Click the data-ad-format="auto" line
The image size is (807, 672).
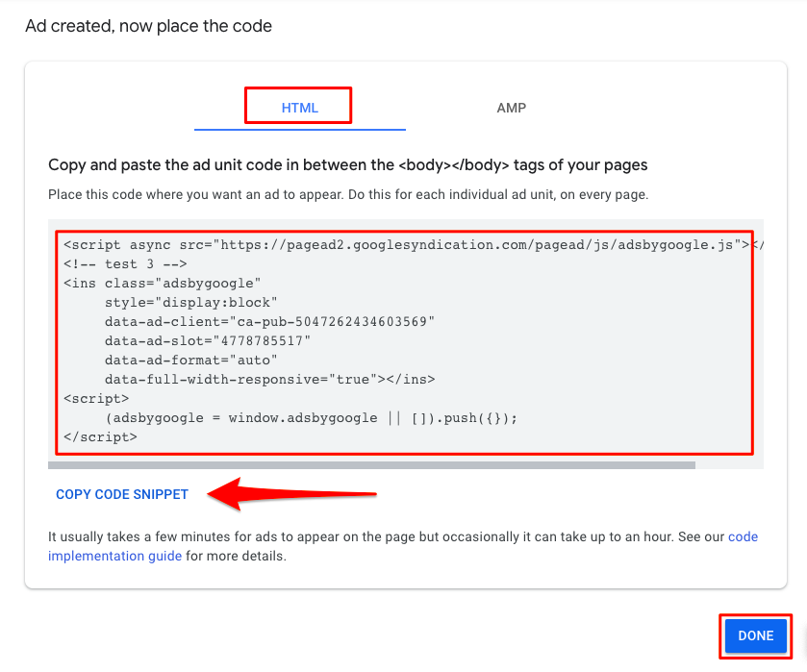pos(191,361)
